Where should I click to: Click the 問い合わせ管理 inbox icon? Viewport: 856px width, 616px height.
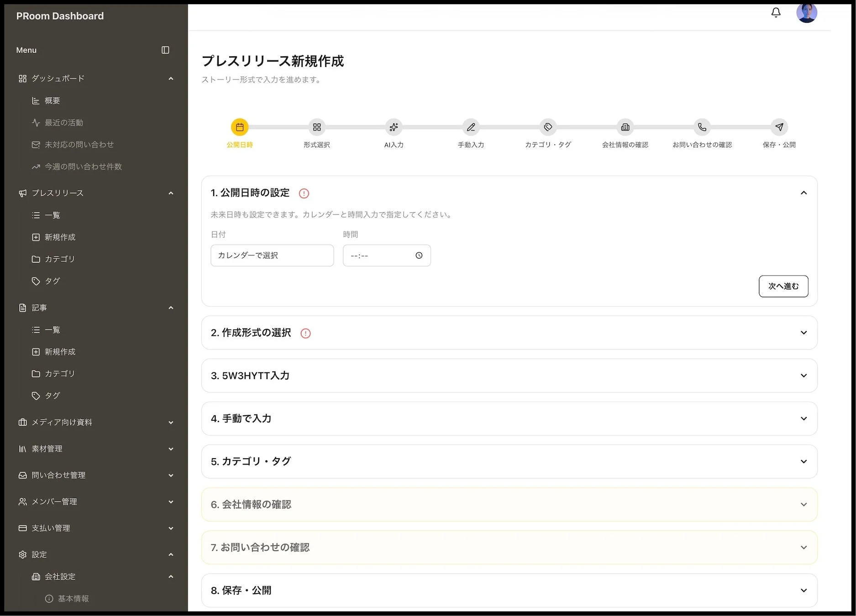(22, 475)
